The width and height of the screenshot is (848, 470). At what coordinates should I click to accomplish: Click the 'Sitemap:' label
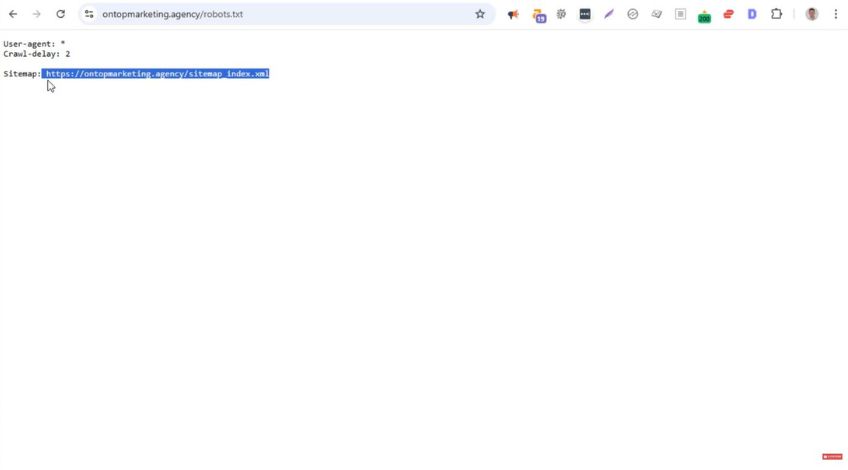[x=22, y=74]
